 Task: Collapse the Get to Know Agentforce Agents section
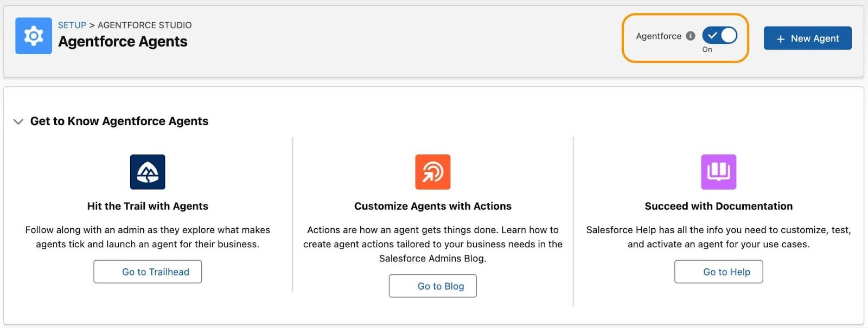click(18, 121)
